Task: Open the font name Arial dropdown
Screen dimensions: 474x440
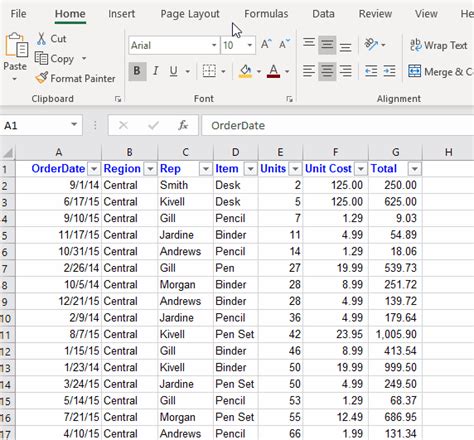Action: [x=214, y=45]
